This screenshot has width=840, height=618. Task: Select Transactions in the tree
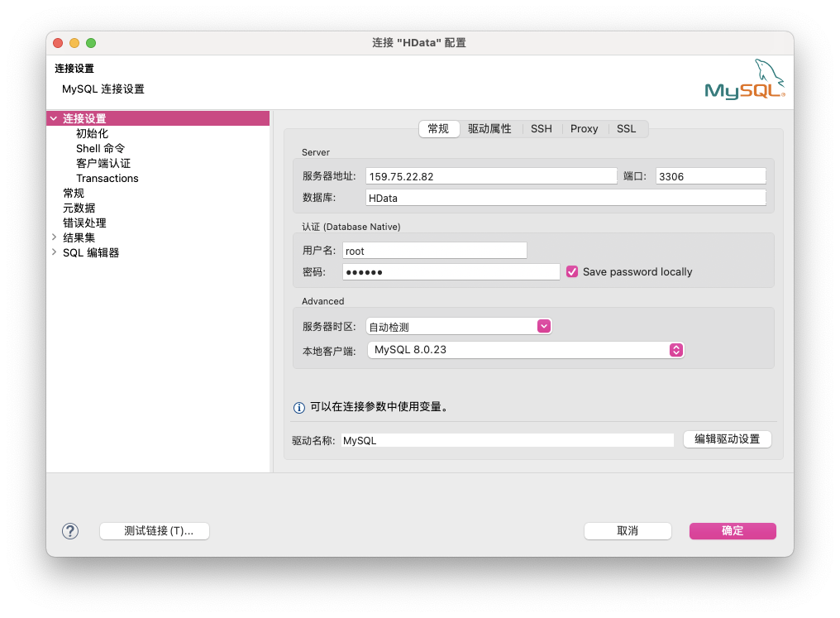pyautogui.click(x=107, y=179)
